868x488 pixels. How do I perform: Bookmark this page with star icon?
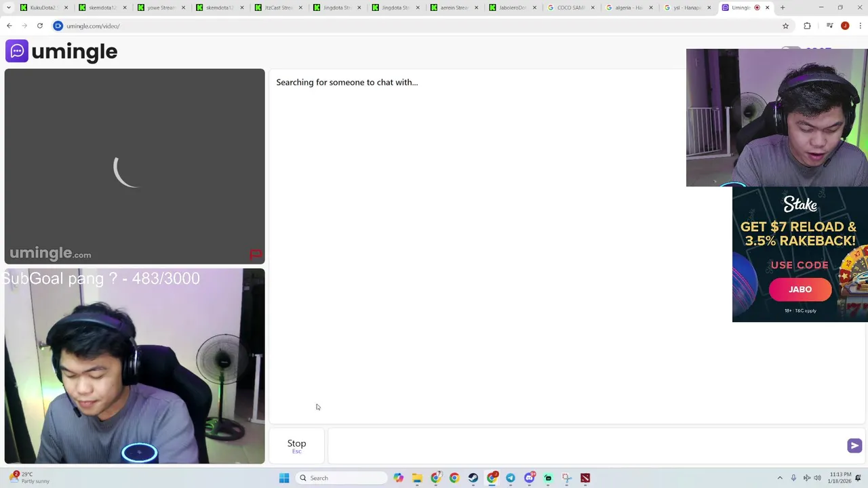[786, 26]
